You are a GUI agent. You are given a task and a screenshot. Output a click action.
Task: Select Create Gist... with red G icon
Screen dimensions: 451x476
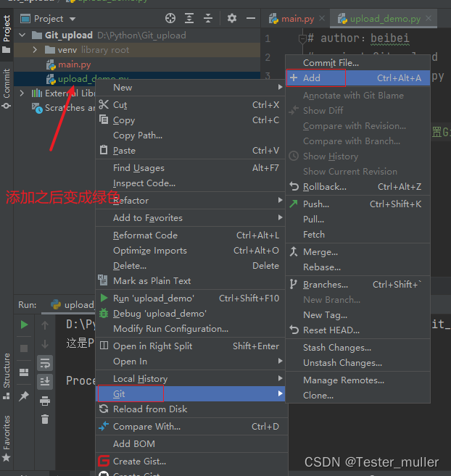[x=190, y=462]
